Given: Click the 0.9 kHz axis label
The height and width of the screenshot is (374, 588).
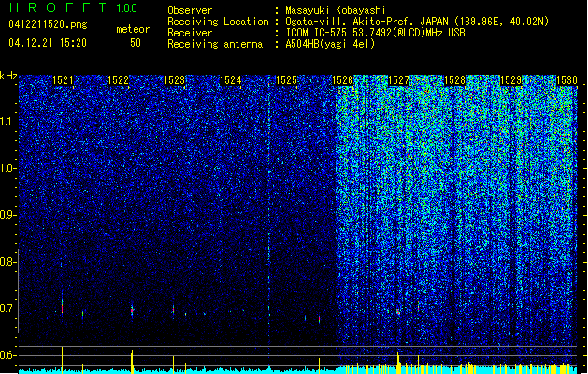Looking at the screenshot, I should pos(7,215).
